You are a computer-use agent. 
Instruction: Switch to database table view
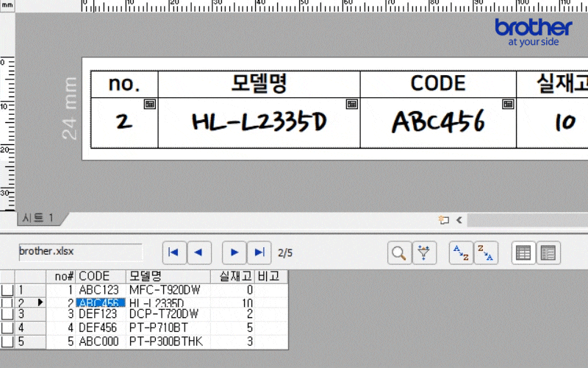(523, 252)
